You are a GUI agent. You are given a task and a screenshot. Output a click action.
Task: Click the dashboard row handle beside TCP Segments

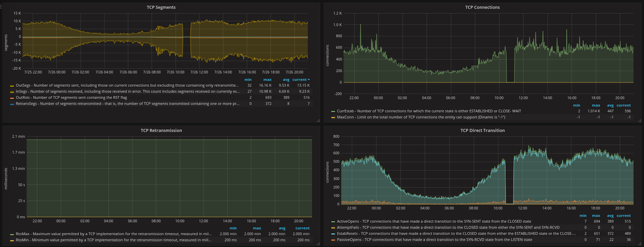tap(1, 6)
